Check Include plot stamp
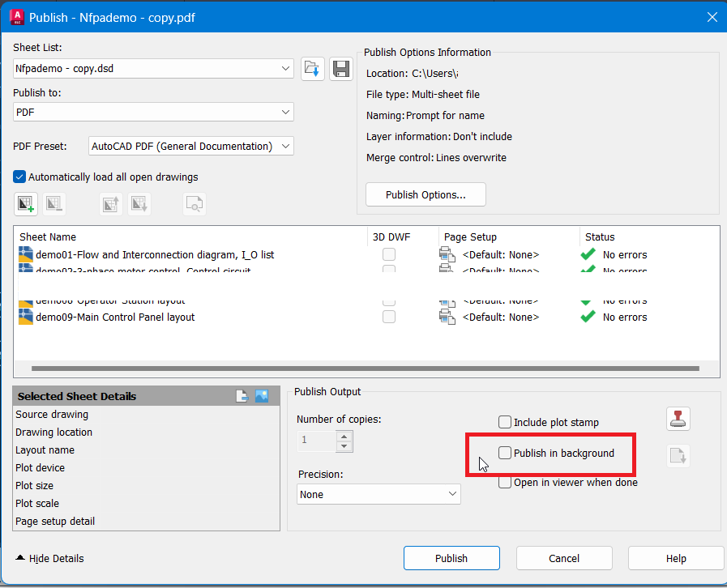 [505, 422]
